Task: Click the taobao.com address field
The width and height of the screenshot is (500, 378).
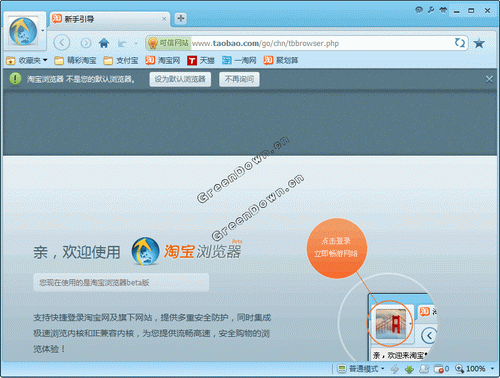Action: (x=321, y=43)
